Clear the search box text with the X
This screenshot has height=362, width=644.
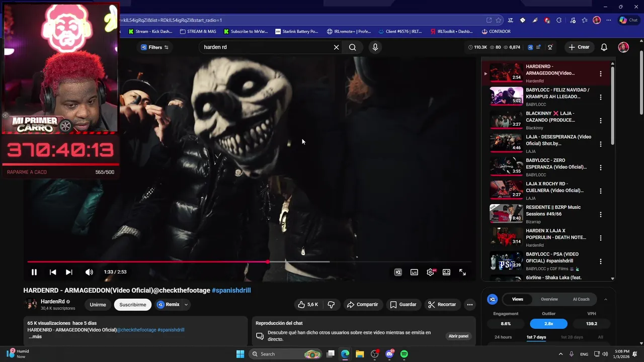336,47
